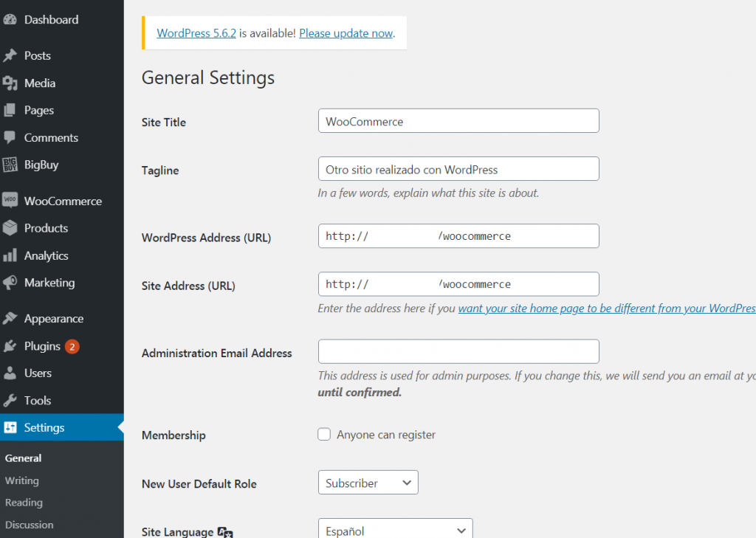Click the Dashboard gauge icon
Viewport: 756px width, 538px height.
point(10,20)
